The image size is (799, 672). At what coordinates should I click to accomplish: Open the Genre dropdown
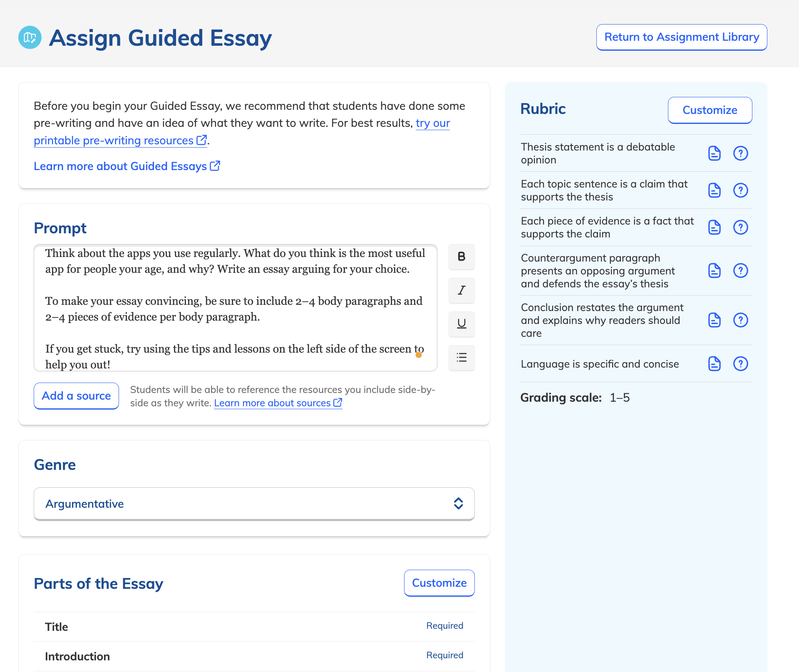254,504
